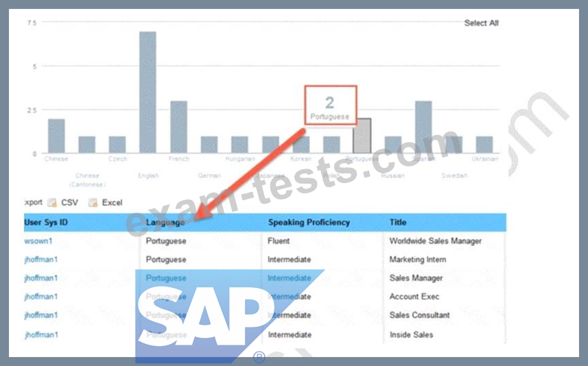Select the Czech bar in the chart
The image size is (588, 366).
click(117, 145)
